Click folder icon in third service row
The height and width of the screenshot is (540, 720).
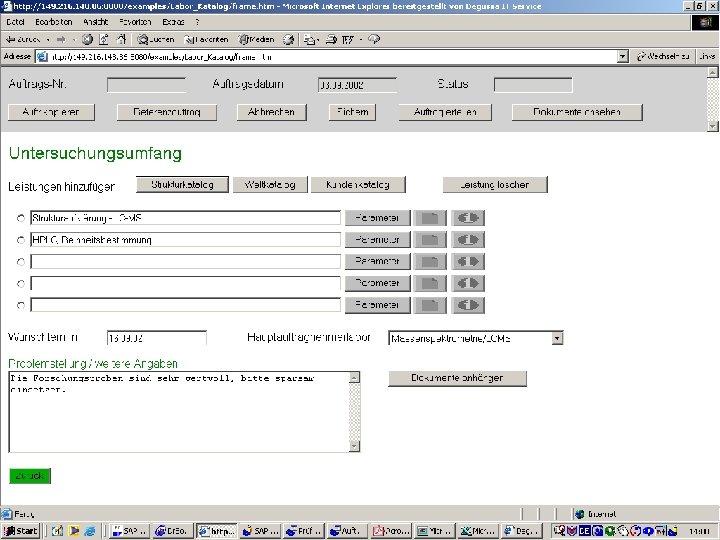point(430,261)
